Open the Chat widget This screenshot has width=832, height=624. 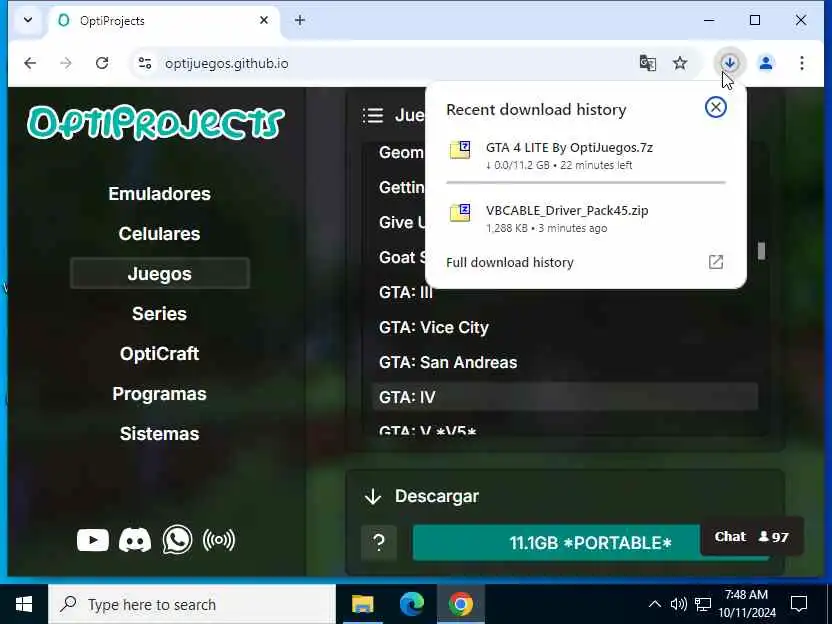pos(751,536)
